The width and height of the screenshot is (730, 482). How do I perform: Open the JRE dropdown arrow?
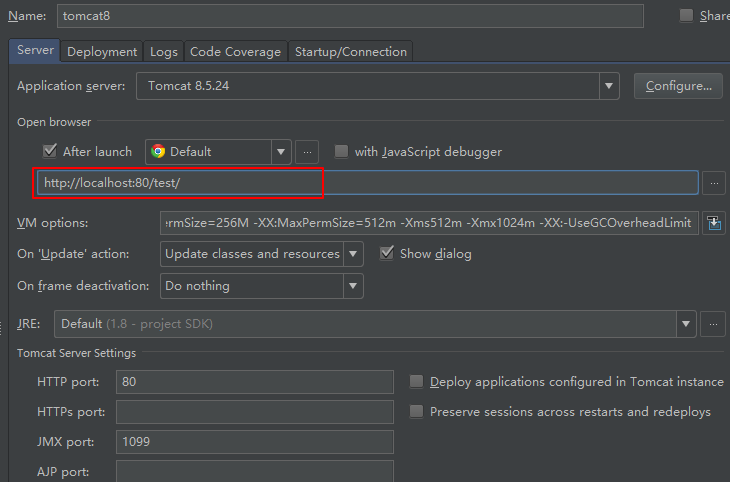tap(686, 324)
